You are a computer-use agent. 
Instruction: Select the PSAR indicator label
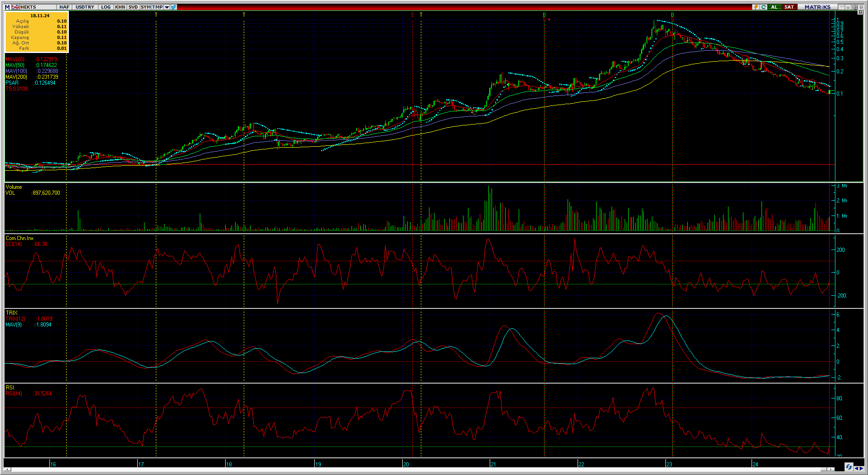click(12, 83)
